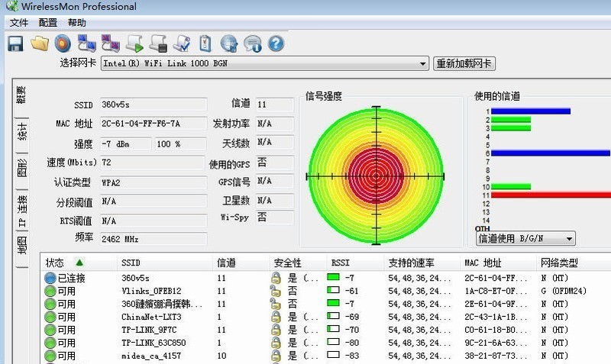Select the Vlinks_0FEB12 network name

(x=151, y=291)
